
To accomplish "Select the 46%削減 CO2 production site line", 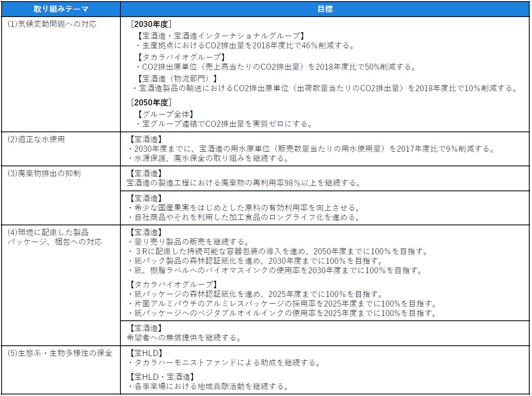I will pyautogui.click(x=245, y=46).
